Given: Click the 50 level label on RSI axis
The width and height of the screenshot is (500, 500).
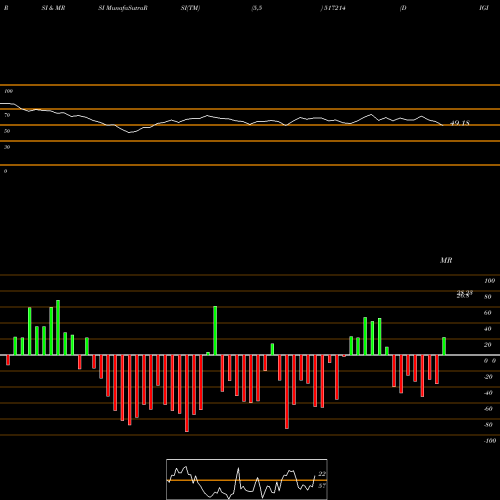Looking at the screenshot, I should pos(7,131).
